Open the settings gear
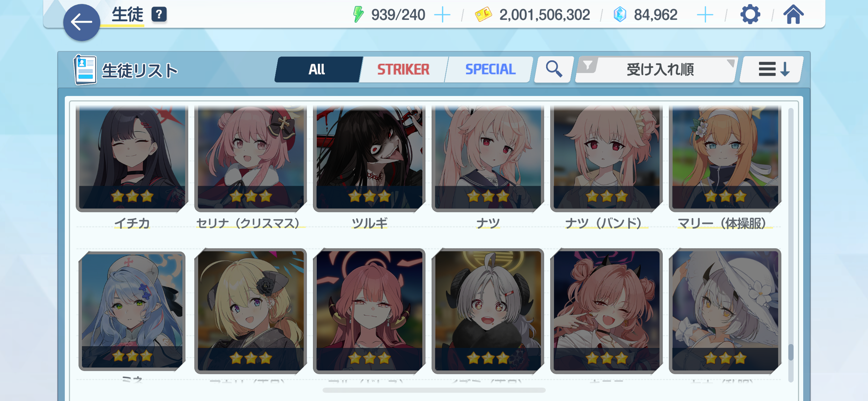Screen dimensions: 868x401 [750, 14]
